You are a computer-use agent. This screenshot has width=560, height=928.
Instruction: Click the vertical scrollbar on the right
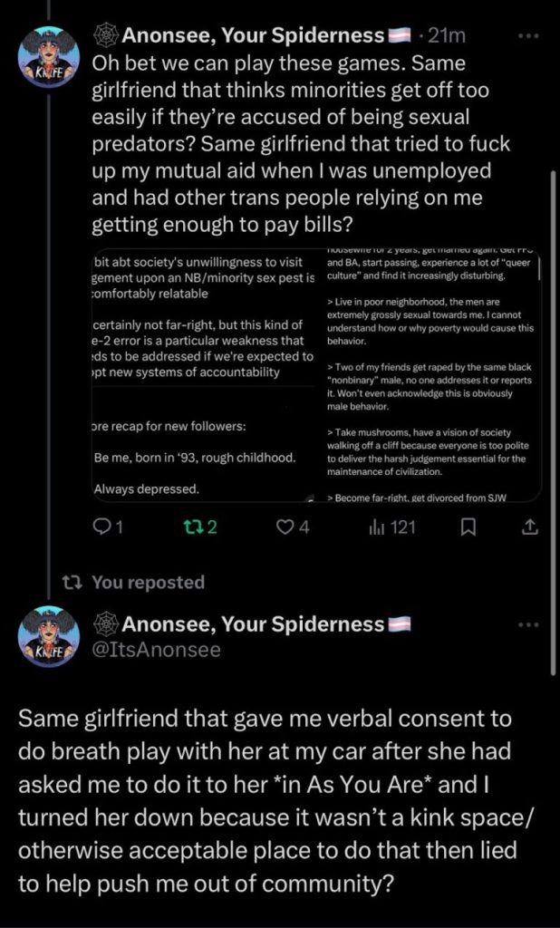pos(552,417)
